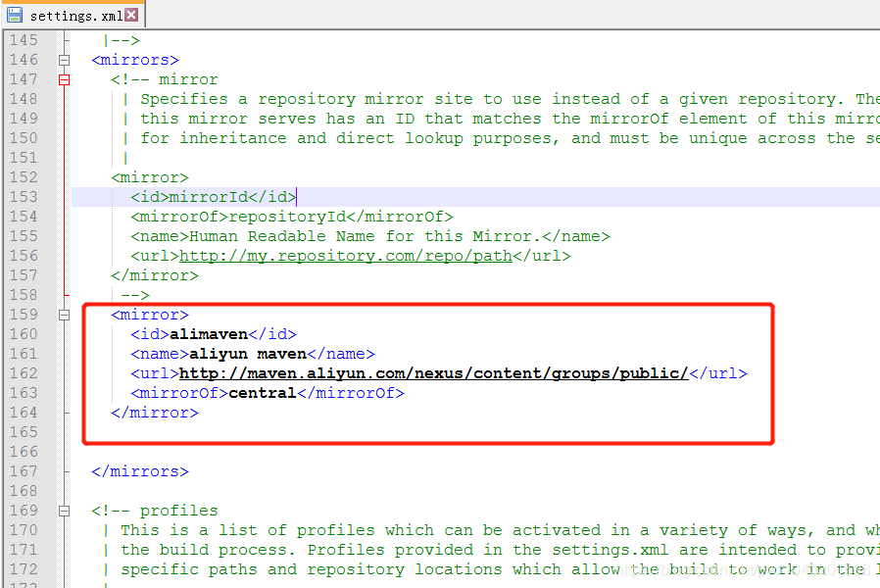Open the maven.aliyun.com nexus public URL
The image size is (880, 588).
point(433,373)
